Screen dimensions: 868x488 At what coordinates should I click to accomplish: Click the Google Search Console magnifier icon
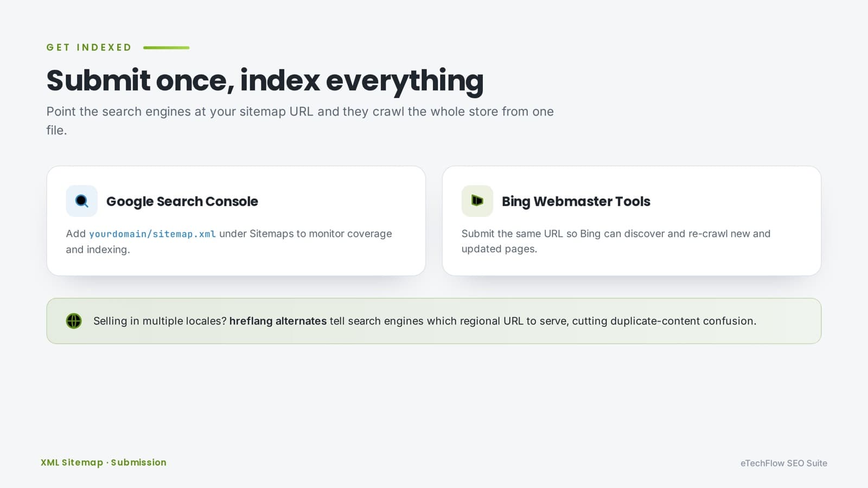(82, 201)
